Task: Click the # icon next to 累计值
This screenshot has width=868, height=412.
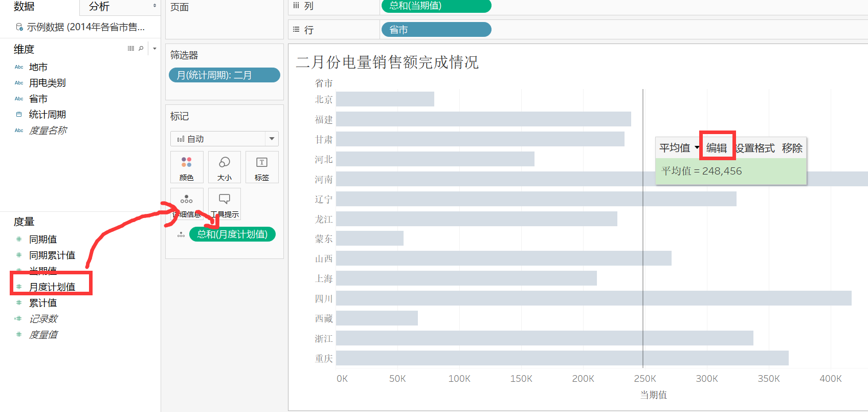Action: [x=19, y=302]
